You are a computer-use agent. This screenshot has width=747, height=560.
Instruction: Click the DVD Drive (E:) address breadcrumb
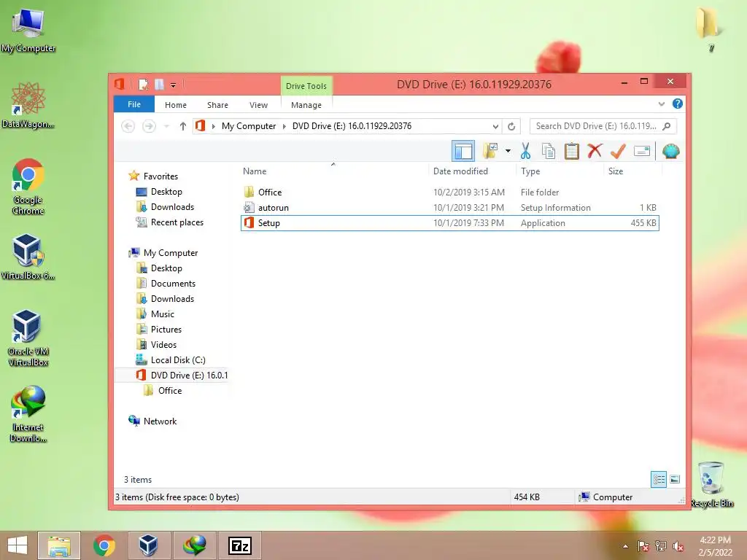pyautogui.click(x=352, y=125)
